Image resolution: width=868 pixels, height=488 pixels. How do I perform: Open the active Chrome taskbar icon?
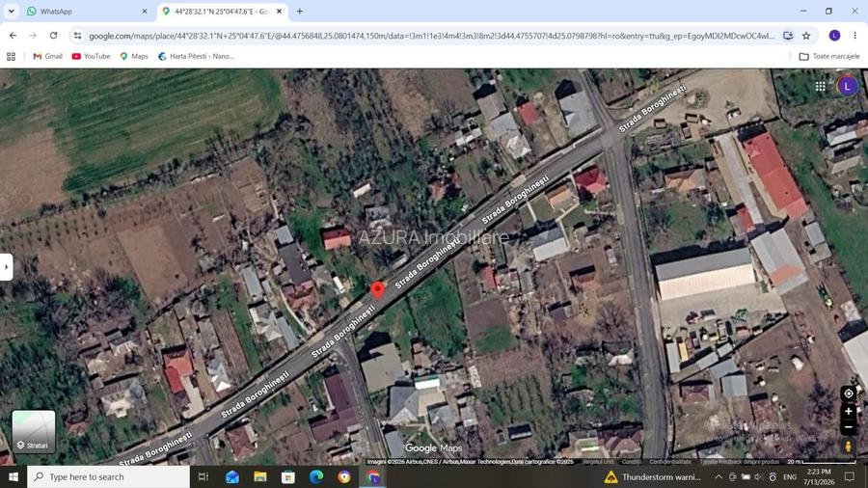pos(372,477)
